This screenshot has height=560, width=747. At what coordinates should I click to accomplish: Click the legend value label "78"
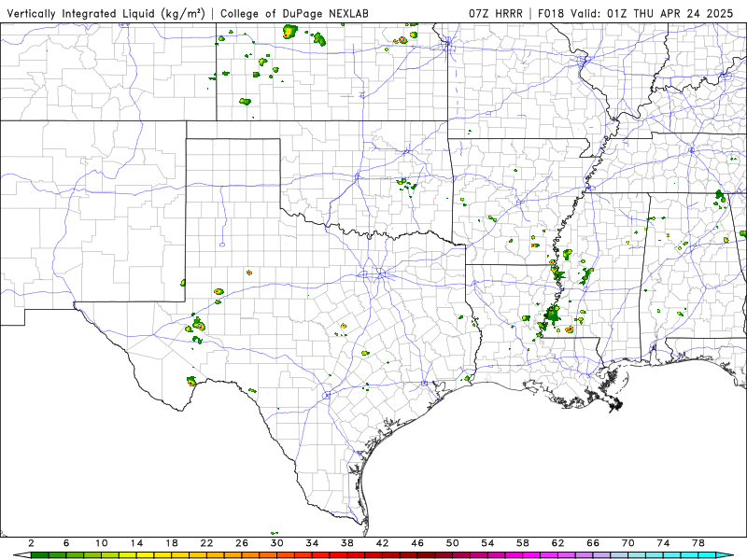[698, 543]
